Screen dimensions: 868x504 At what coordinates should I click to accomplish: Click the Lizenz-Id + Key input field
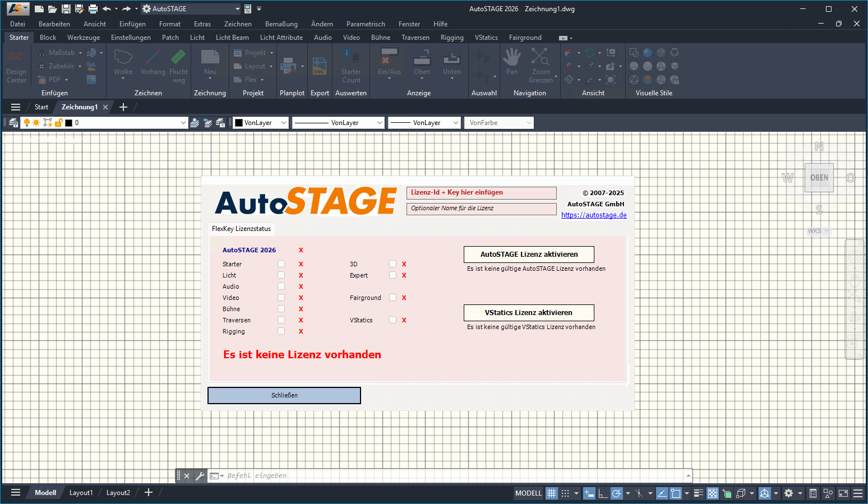(x=482, y=193)
